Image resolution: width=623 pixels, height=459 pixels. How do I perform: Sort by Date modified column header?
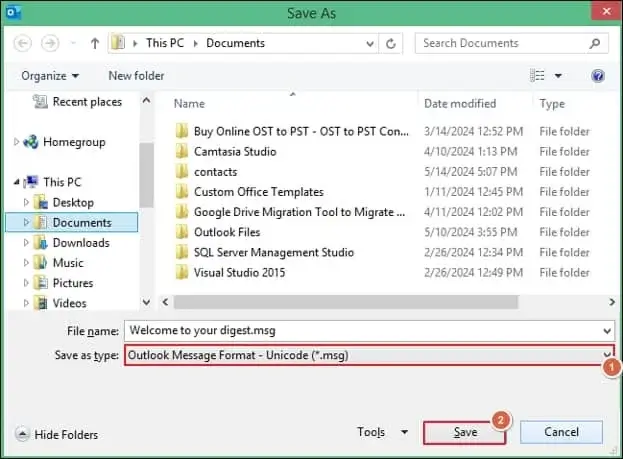pos(460,103)
